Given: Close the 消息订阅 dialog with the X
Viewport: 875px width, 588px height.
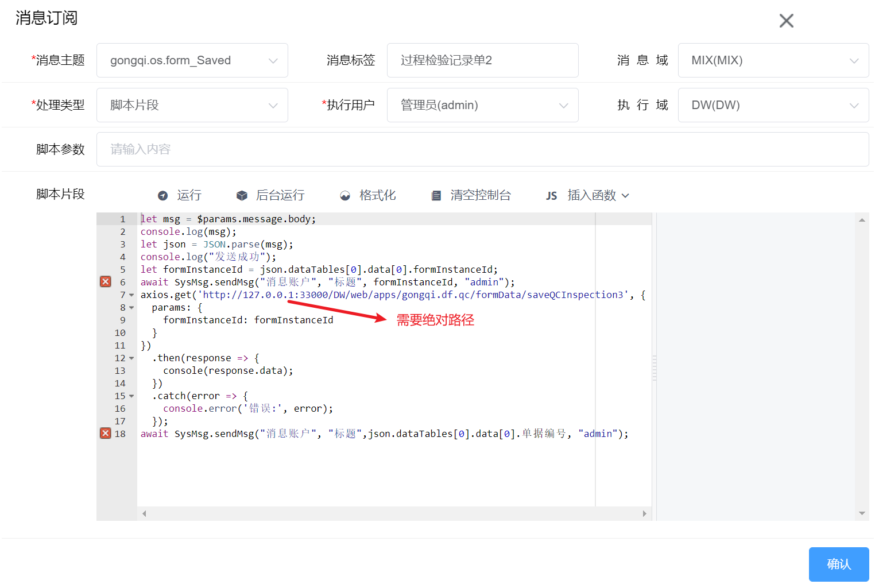Looking at the screenshot, I should point(786,21).
